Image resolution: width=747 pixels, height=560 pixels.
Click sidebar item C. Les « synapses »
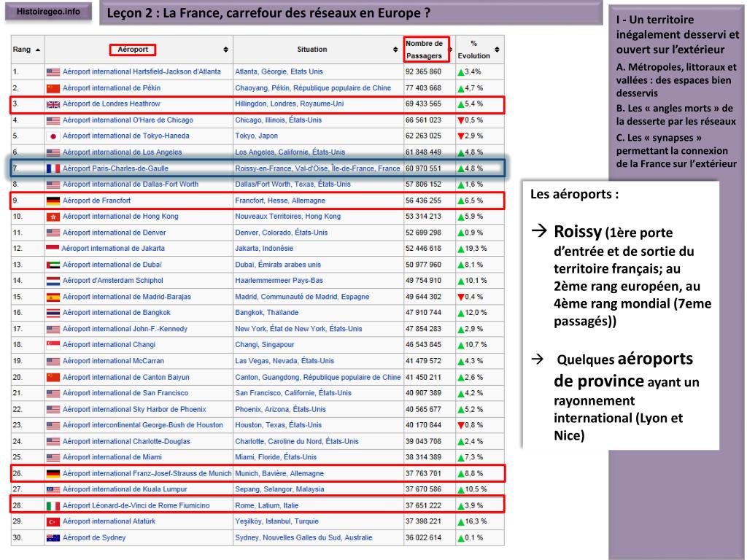[x=676, y=150]
